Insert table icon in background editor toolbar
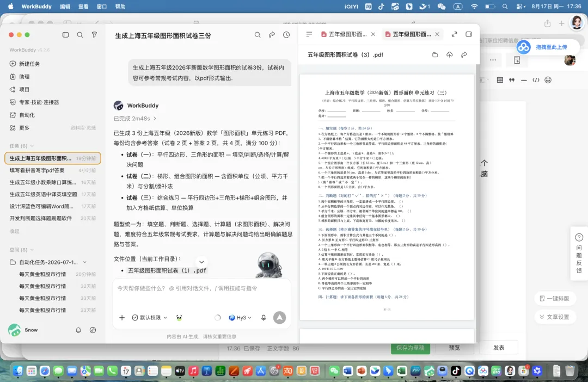Viewport: 588px width, 382px height. point(500,80)
